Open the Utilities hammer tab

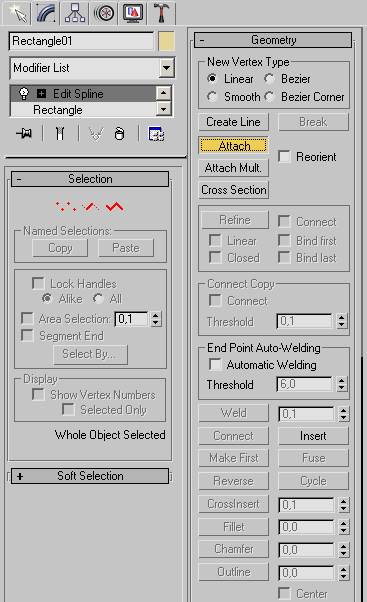point(162,13)
